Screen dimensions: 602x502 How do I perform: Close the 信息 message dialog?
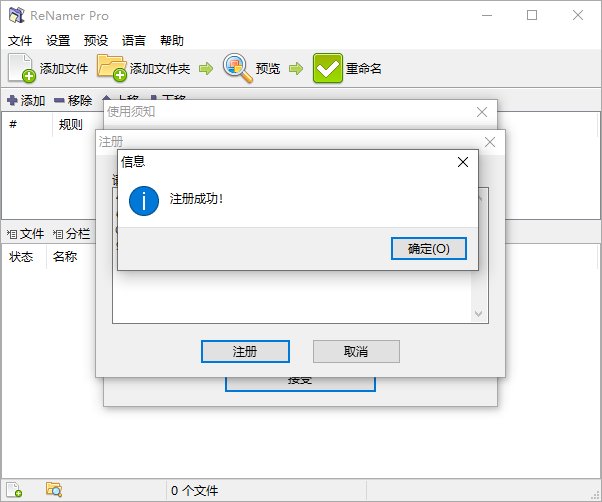coord(462,161)
